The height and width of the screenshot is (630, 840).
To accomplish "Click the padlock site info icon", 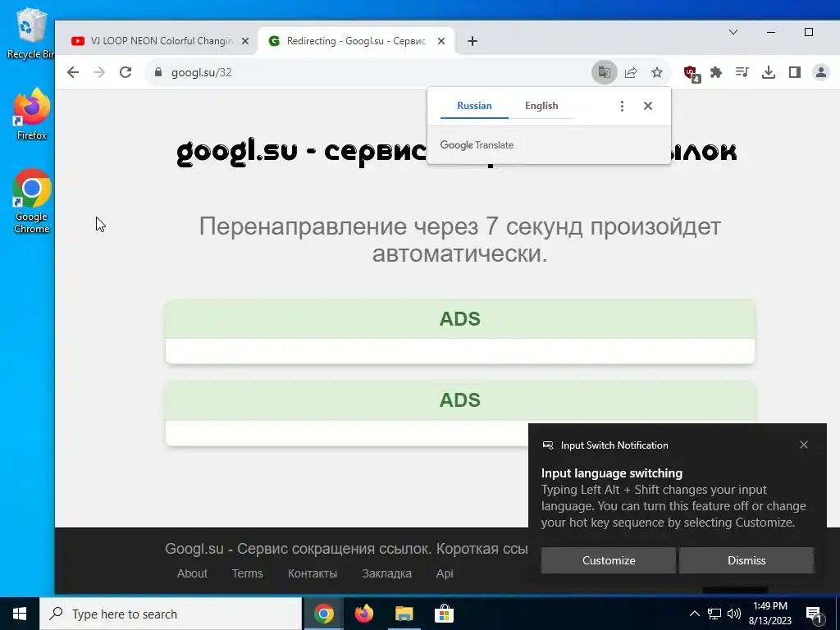I will [158, 72].
